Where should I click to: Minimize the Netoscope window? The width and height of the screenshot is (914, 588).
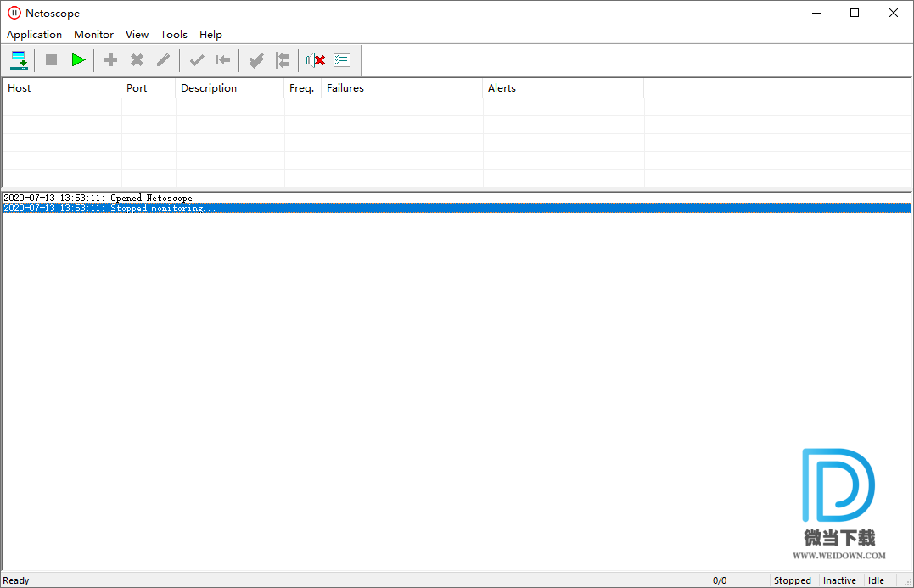816,13
